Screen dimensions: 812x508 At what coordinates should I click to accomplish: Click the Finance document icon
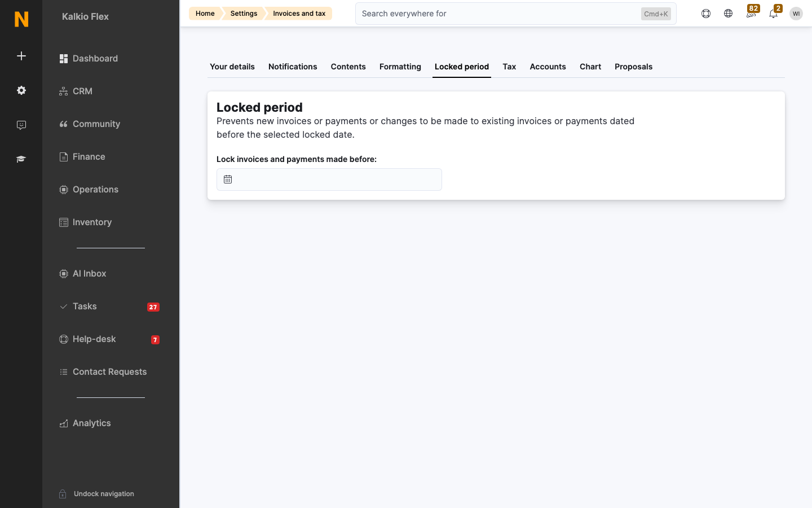(x=64, y=157)
